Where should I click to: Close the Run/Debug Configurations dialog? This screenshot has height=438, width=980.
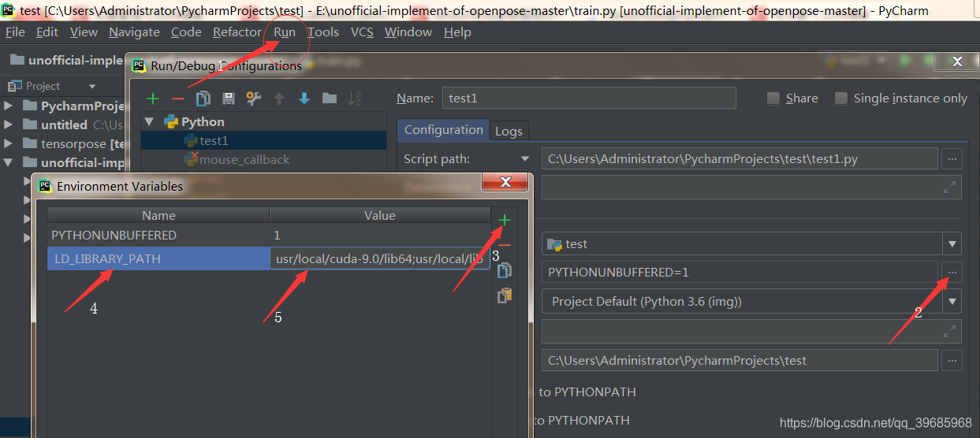pyautogui.click(x=956, y=61)
